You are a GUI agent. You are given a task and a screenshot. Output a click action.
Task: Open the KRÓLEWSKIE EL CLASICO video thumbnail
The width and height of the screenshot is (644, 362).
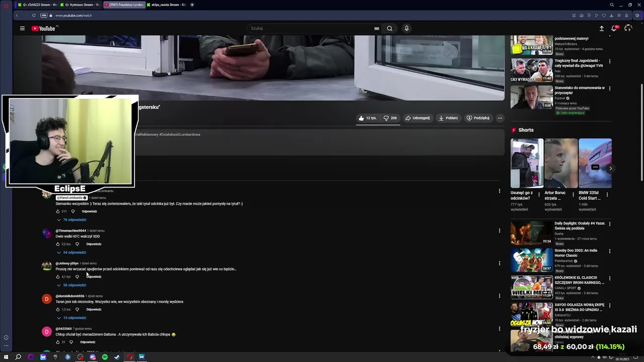(532, 287)
